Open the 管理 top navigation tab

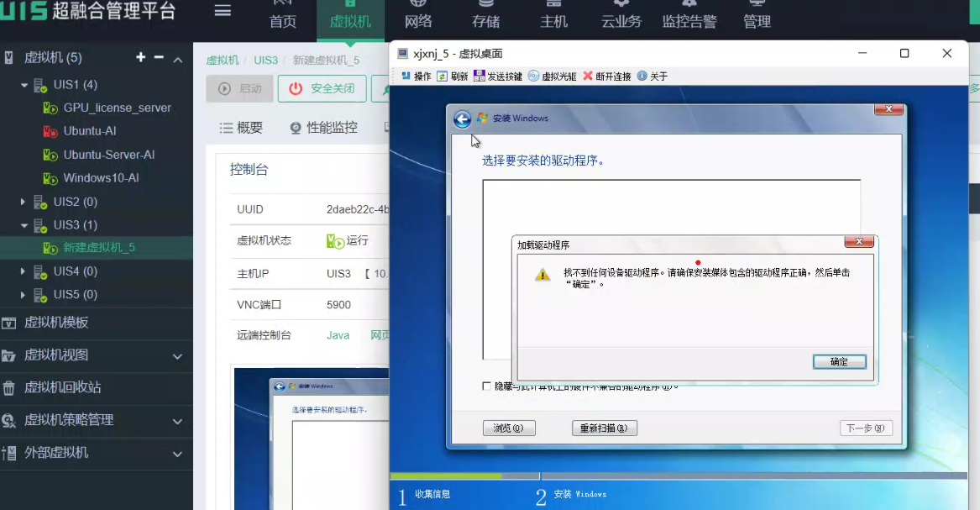(757, 21)
